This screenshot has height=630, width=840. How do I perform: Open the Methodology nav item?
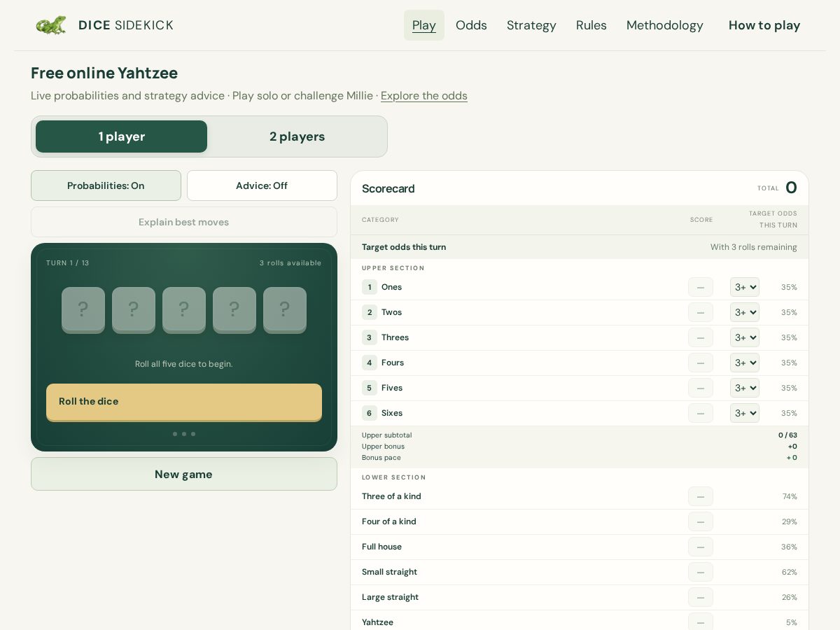pyautogui.click(x=665, y=25)
